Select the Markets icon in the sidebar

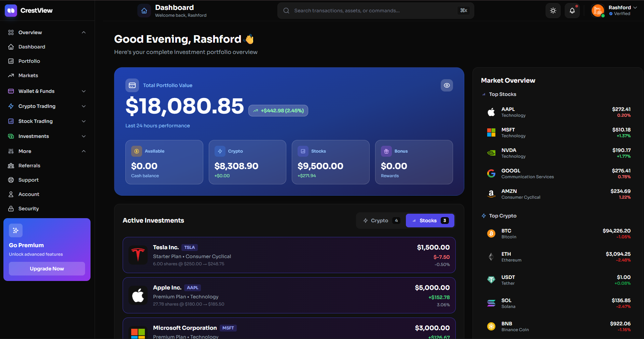(11, 75)
